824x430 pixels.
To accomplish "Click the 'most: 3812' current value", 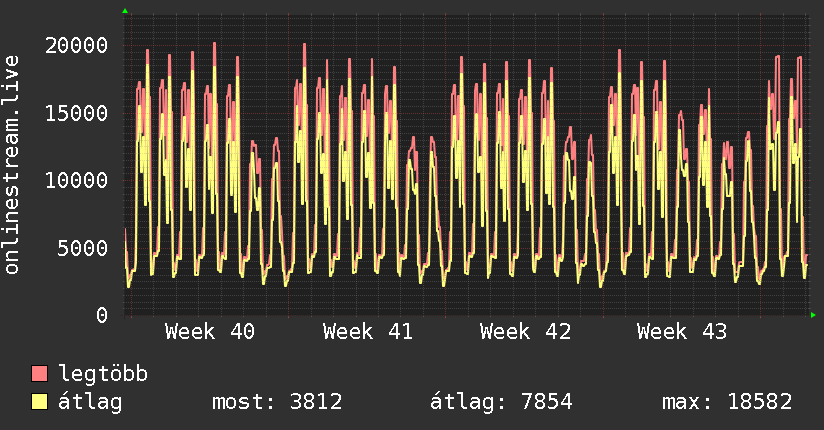I will pos(277,402).
